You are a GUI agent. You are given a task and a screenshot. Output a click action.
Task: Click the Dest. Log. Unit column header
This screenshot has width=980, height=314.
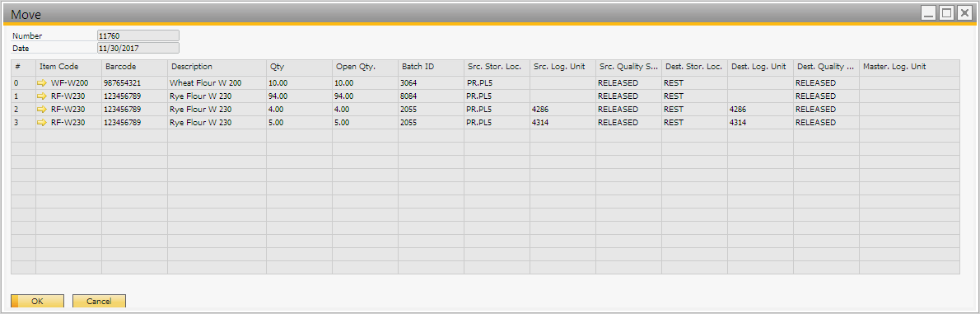coord(760,67)
